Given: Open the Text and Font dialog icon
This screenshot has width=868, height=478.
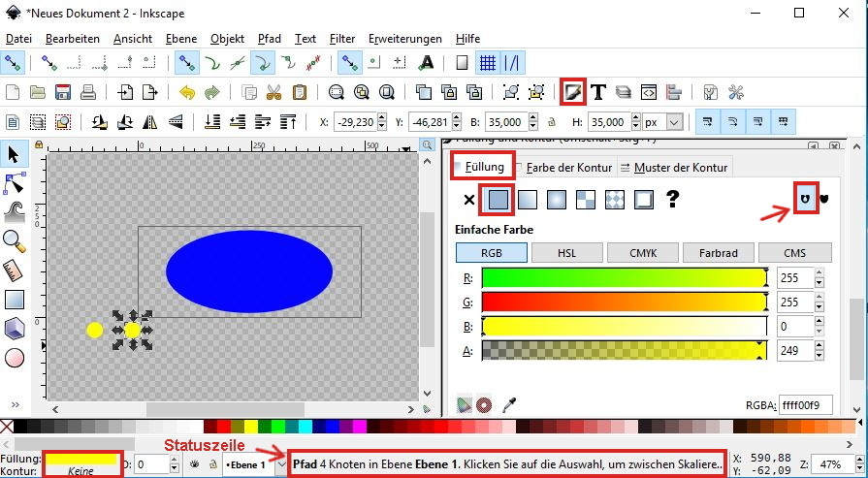Looking at the screenshot, I should click(599, 92).
